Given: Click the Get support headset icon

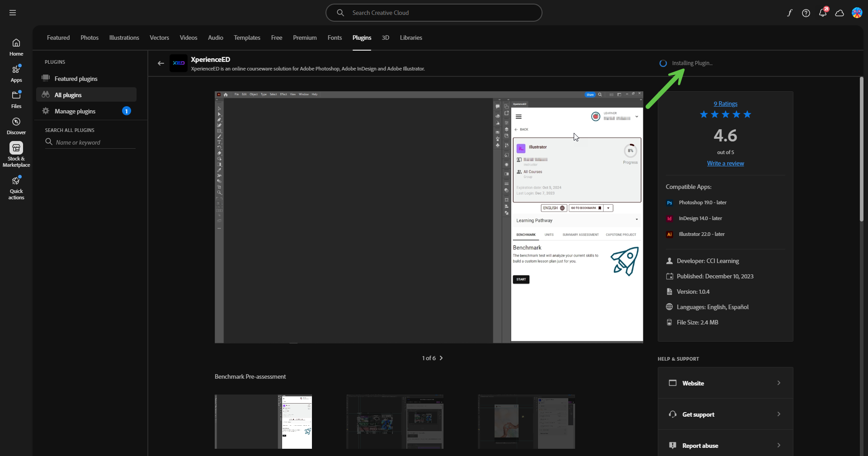Looking at the screenshot, I should [x=673, y=414].
